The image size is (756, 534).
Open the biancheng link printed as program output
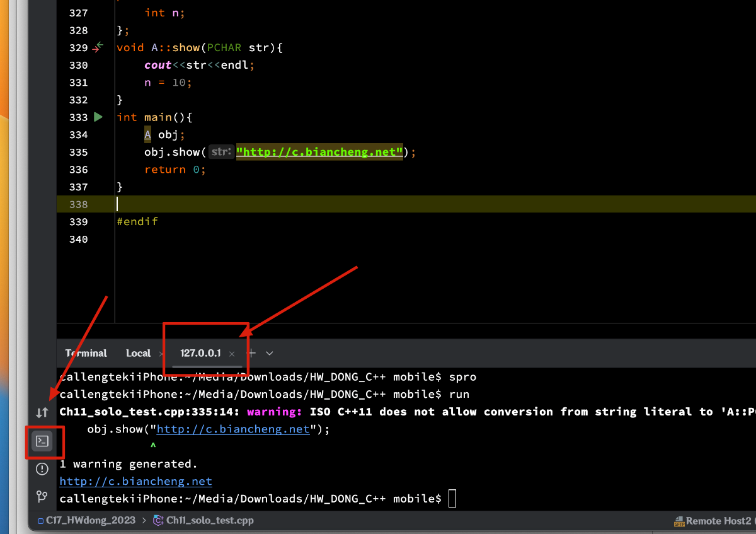[135, 482]
